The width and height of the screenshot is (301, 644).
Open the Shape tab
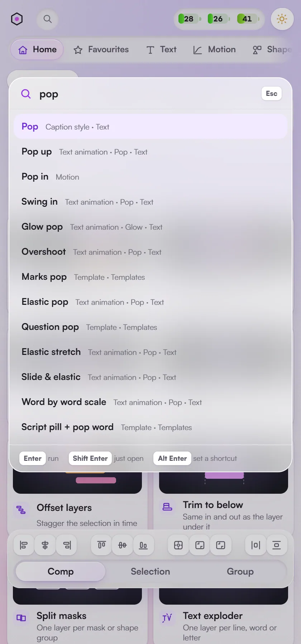click(273, 49)
